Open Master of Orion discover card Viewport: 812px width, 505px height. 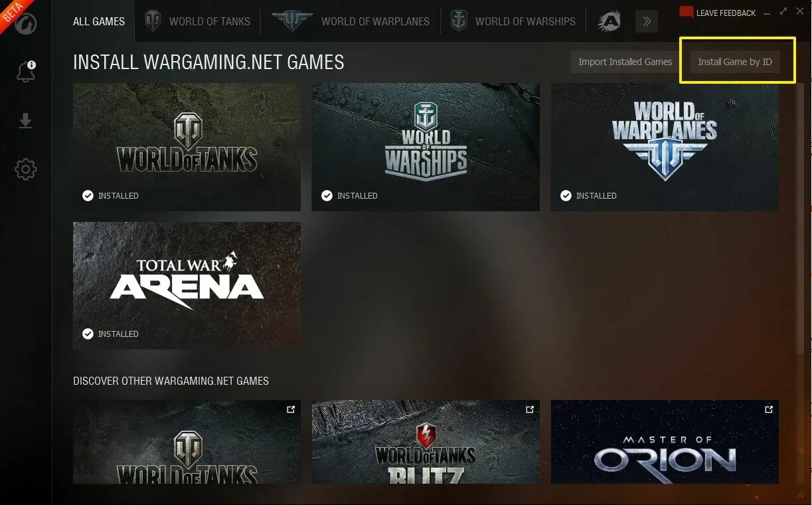point(665,442)
